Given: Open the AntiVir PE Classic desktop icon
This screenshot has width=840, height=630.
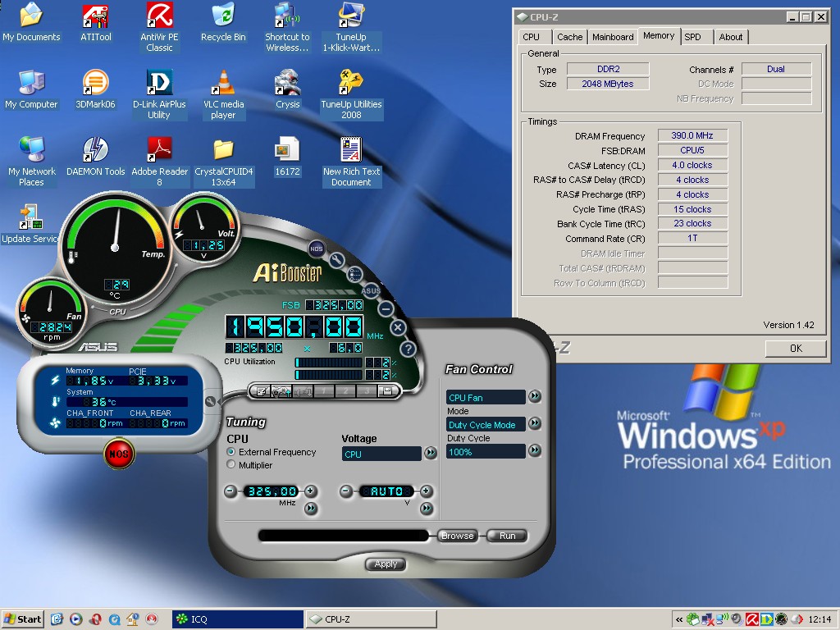Looking at the screenshot, I should [159, 27].
